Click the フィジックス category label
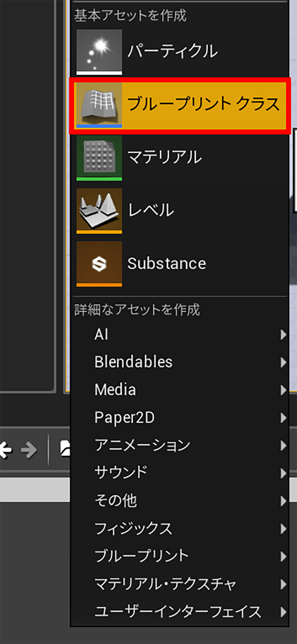Screen dimensions: 297x644 [133, 529]
